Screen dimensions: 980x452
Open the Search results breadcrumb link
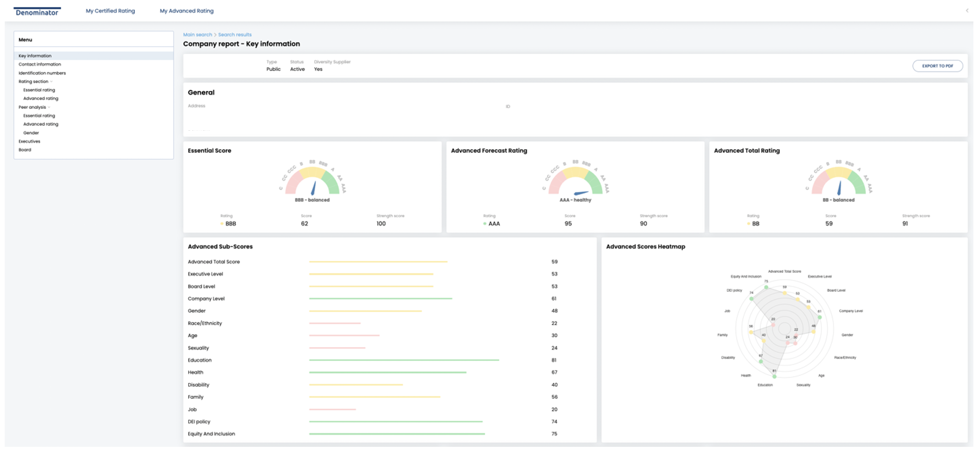[234, 34]
